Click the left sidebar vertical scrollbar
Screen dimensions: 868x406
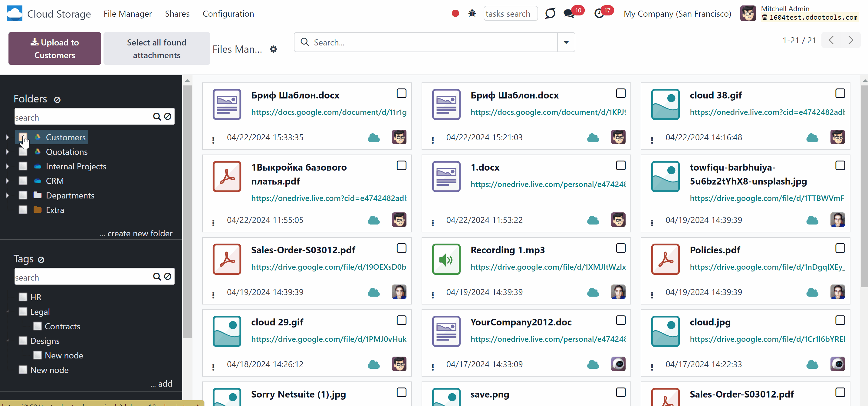(x=187, y=212)
